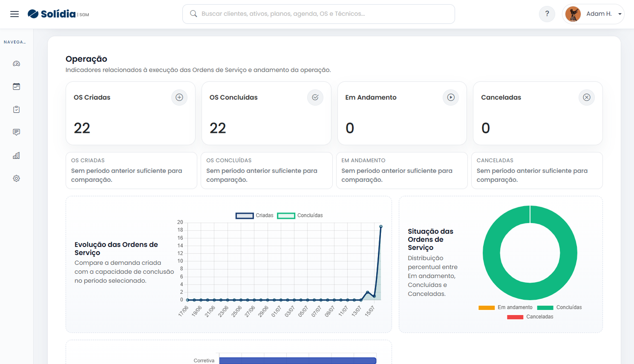Open the clipboard service orders sidebar icon
Image resolution: width=634 pixels, height=364 pixels.
tap(17, 109)
